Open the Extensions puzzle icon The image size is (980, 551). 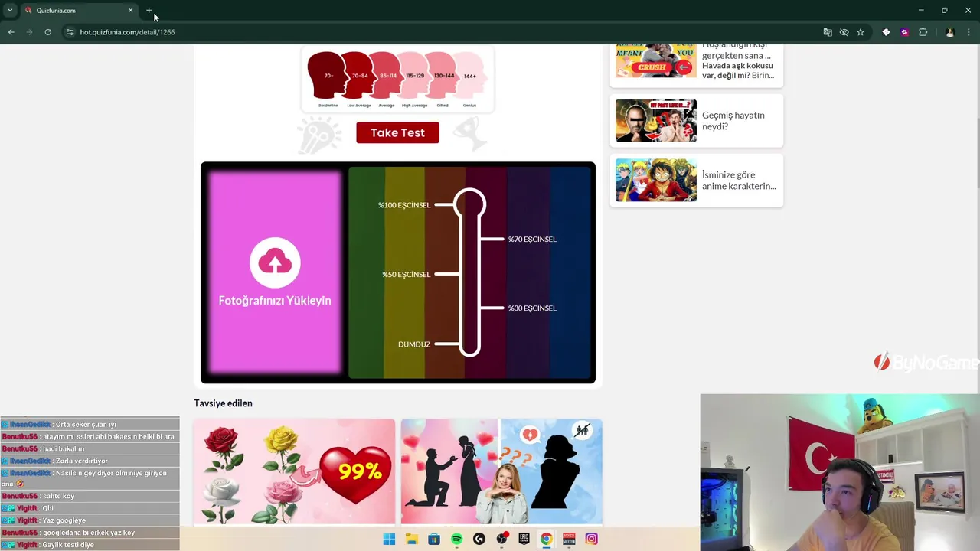click(x=923, y=32)
